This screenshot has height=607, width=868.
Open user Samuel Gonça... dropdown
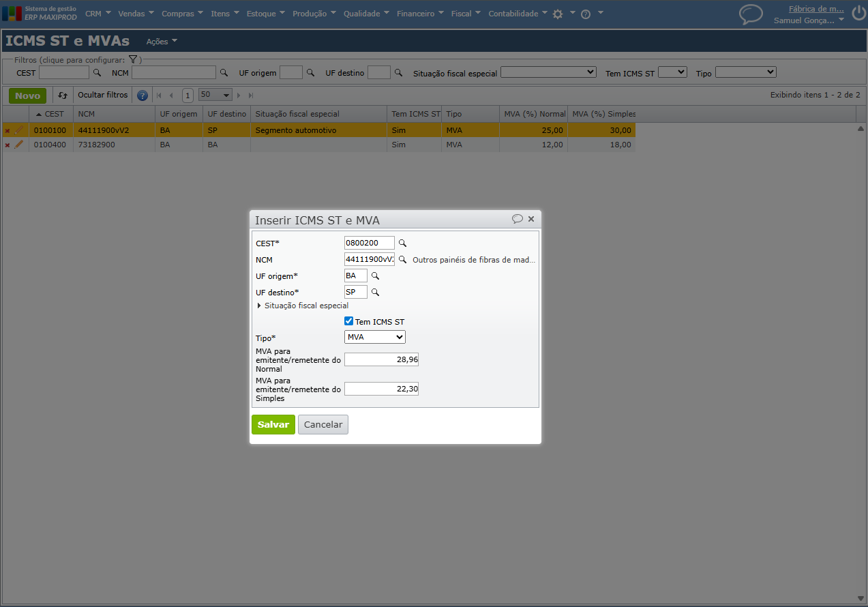click(809, 20)
